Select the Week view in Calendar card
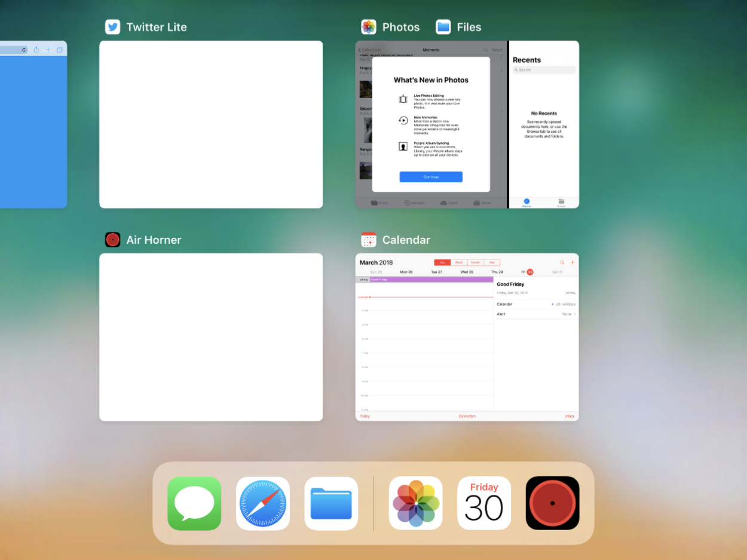 pos(459,262)
